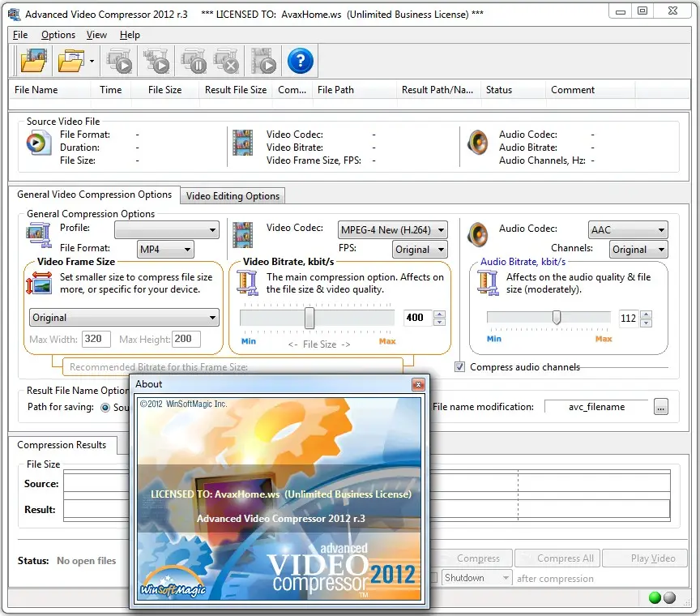Open the arrow menu beside the open folder icon
700x616 pixels.
click(92, 61)
